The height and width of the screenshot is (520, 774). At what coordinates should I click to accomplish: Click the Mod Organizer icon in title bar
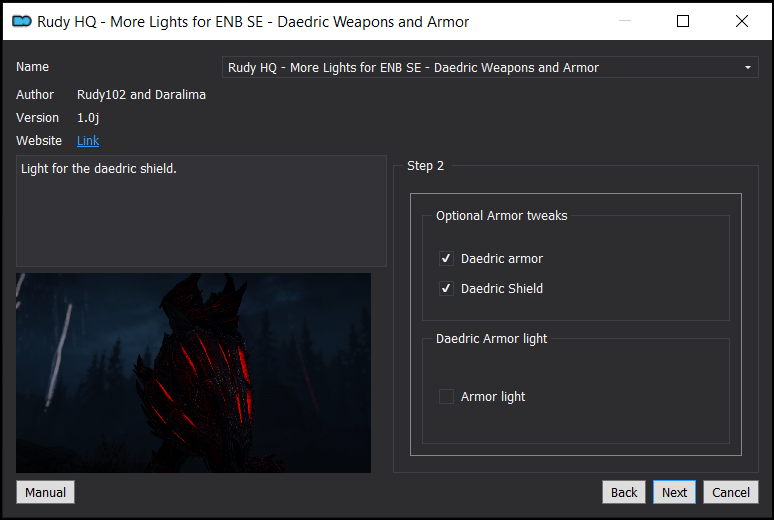(x=22, y=21)
